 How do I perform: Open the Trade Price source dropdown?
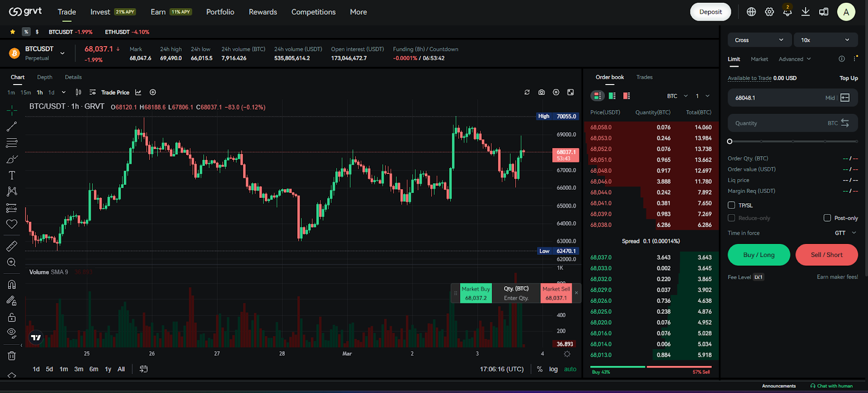[115, 92]
